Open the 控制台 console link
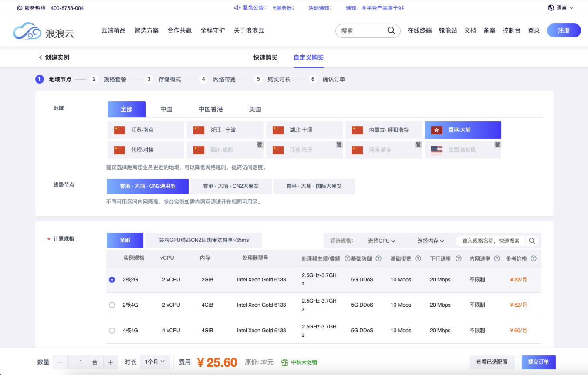Viewport: 588px width, 375px height. pos(511,30)
